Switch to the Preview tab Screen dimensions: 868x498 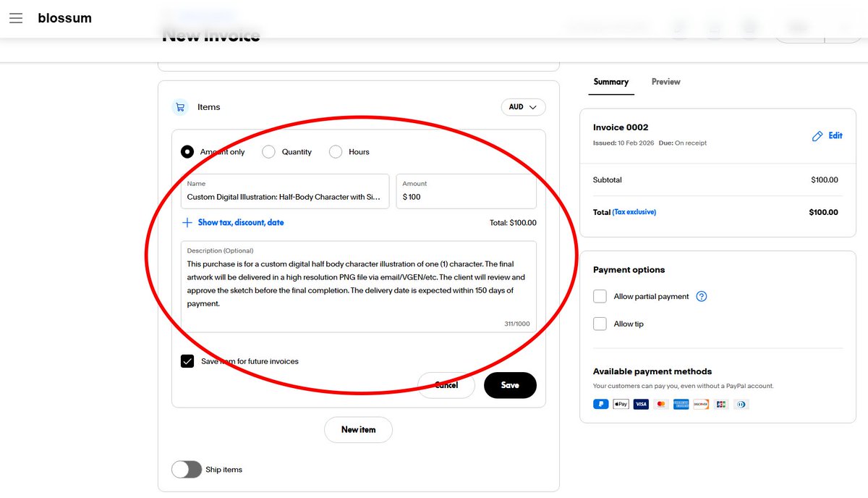[665, 82]
